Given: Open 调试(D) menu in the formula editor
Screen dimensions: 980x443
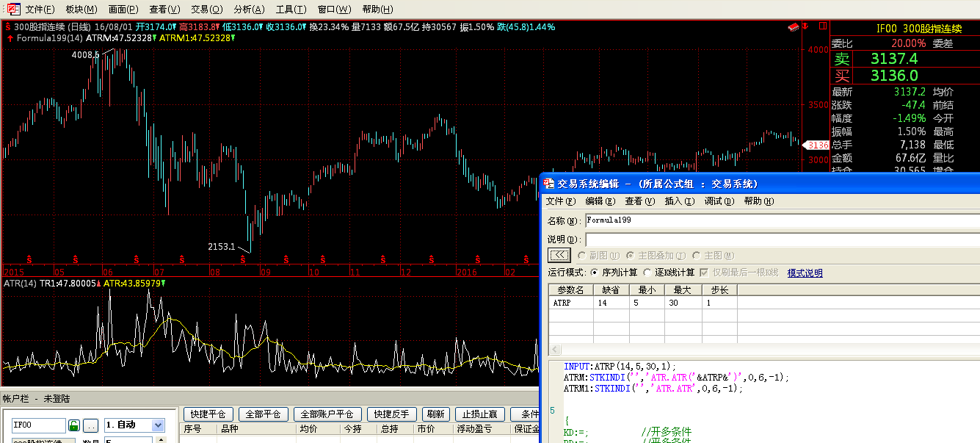Looking at the screenshot, I should (719, 201).
